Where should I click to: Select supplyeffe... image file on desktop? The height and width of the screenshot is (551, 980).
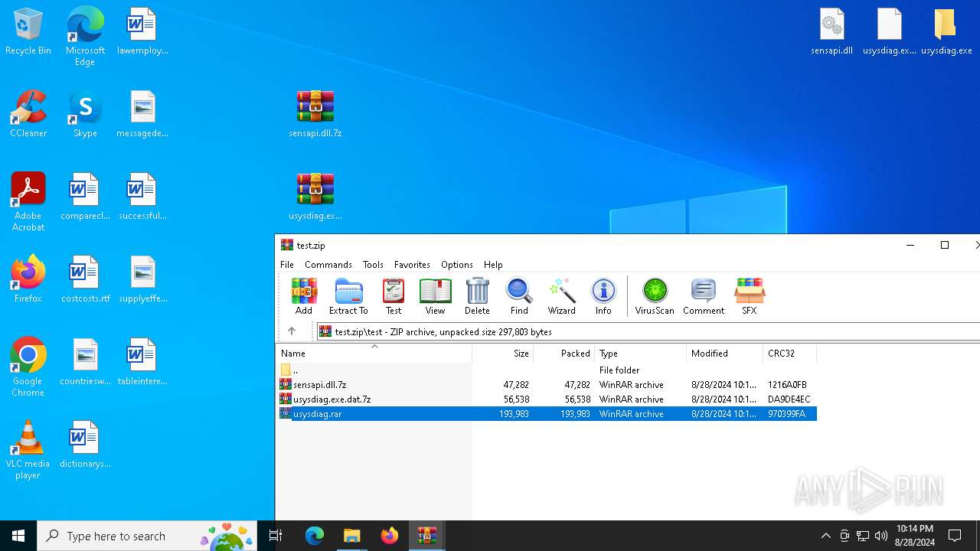pyautogui.click(x=142, y=279)
